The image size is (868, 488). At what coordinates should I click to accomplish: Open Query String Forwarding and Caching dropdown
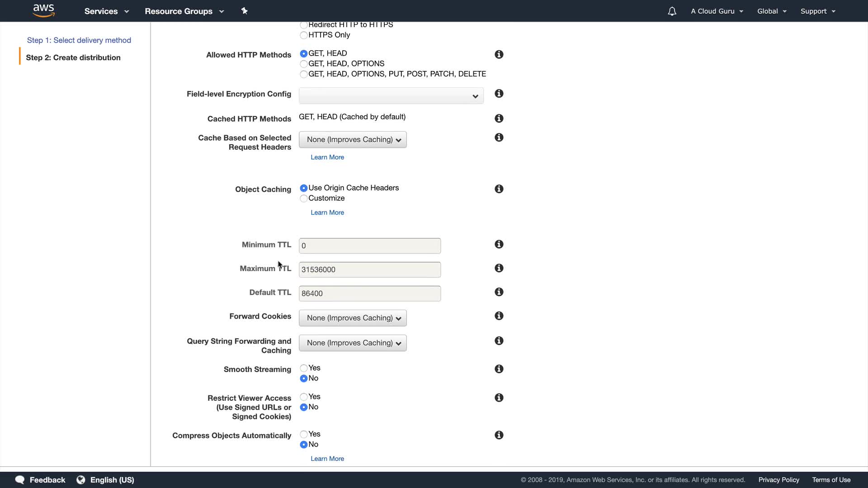(x=353, y=343)
